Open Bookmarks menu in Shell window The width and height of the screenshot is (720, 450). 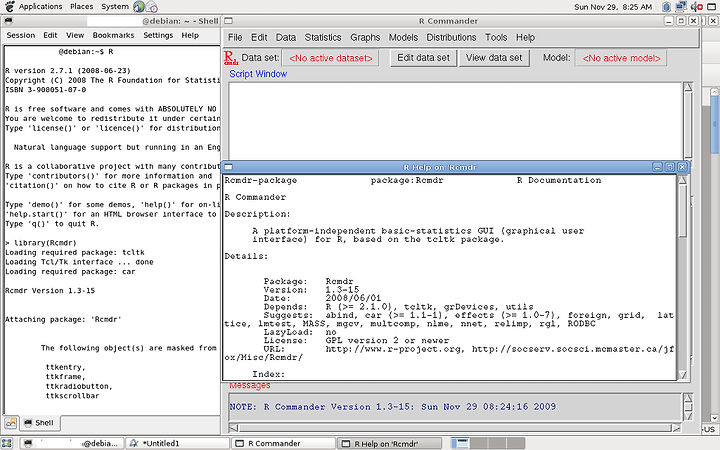[x=113, y=35]
